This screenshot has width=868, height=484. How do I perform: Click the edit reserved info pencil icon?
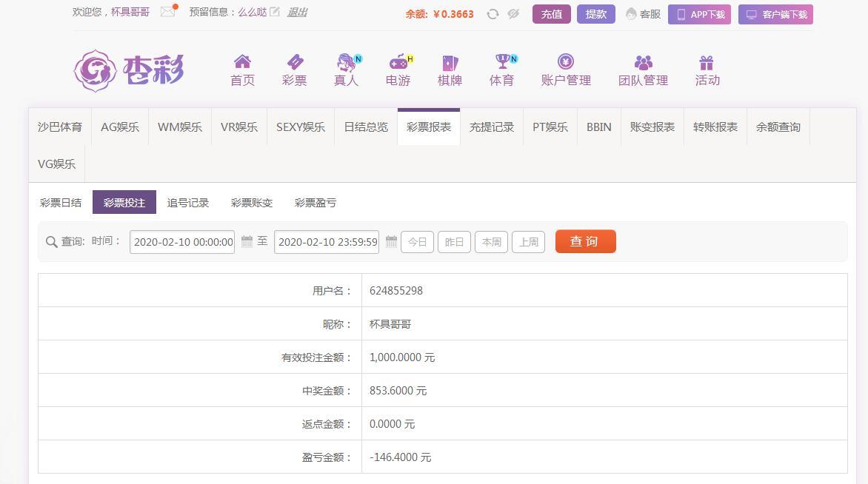pos(275,12)
